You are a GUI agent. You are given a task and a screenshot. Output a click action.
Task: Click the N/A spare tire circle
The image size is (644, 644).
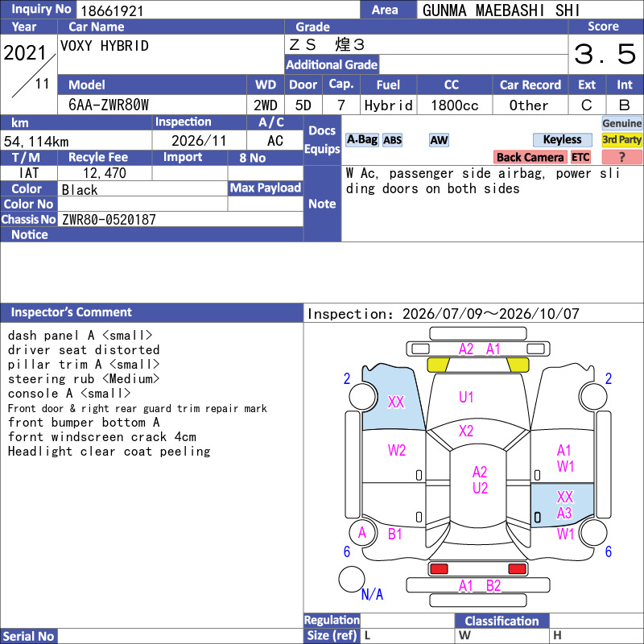tap(352, 579)
